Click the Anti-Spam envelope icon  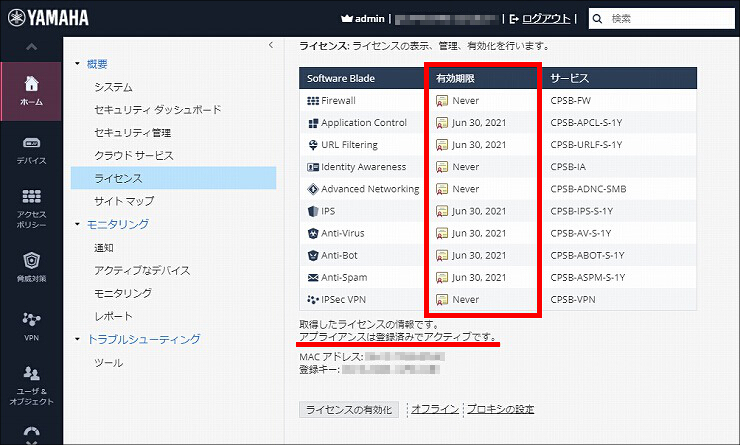313,277
